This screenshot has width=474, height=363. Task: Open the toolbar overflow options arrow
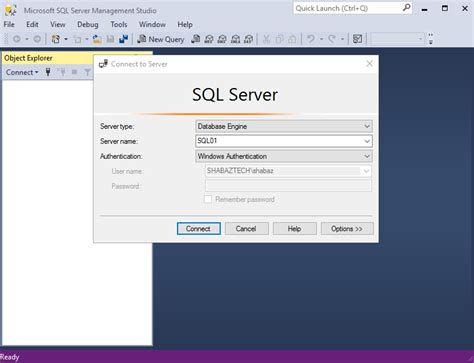(431, 39)
